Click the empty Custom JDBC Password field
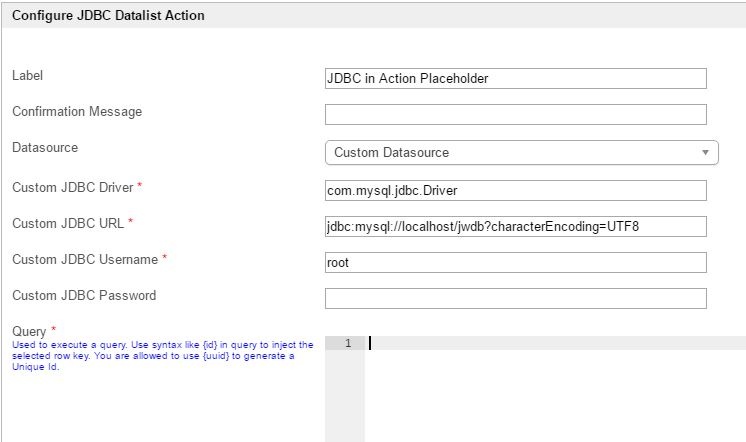This screenshot has width=746, height=442. click(515, 298)
